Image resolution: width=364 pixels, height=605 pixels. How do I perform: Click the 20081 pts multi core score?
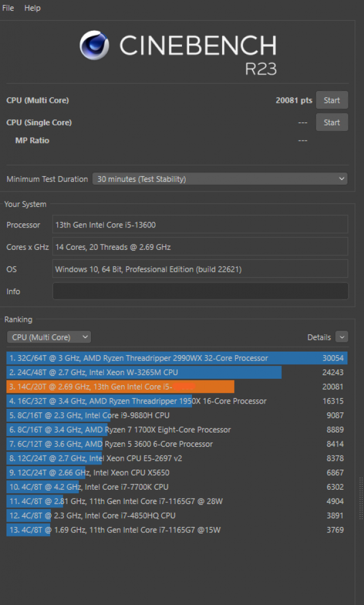pos(294,100)
